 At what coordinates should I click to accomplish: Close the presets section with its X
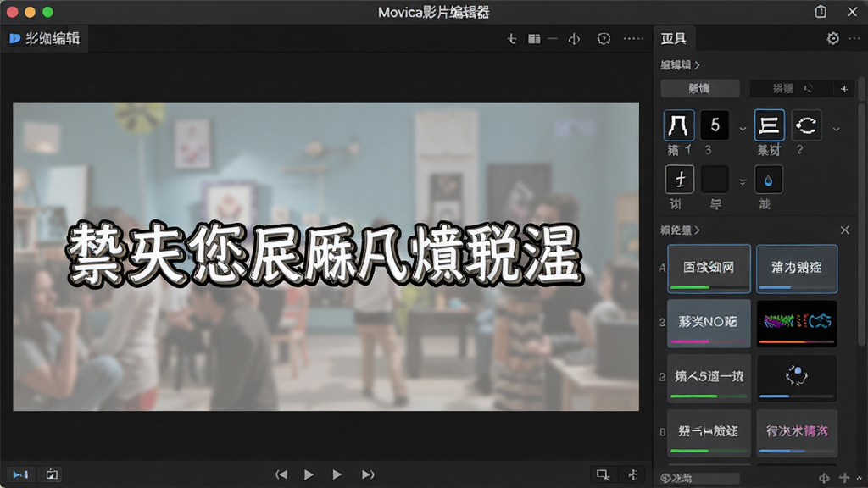click(845, 230)
